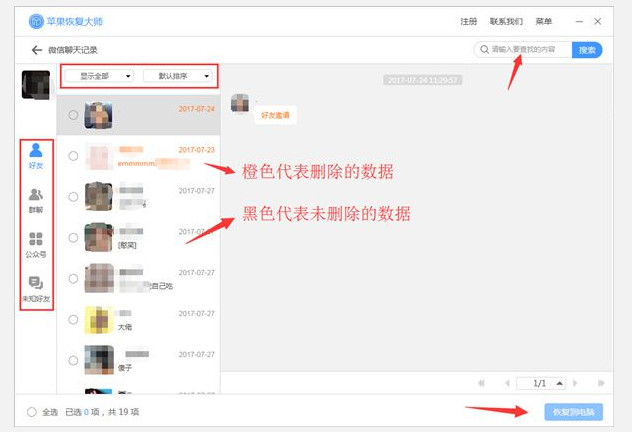Click the 2017-07-24 timestamp in chat pane

pos(422,80)
